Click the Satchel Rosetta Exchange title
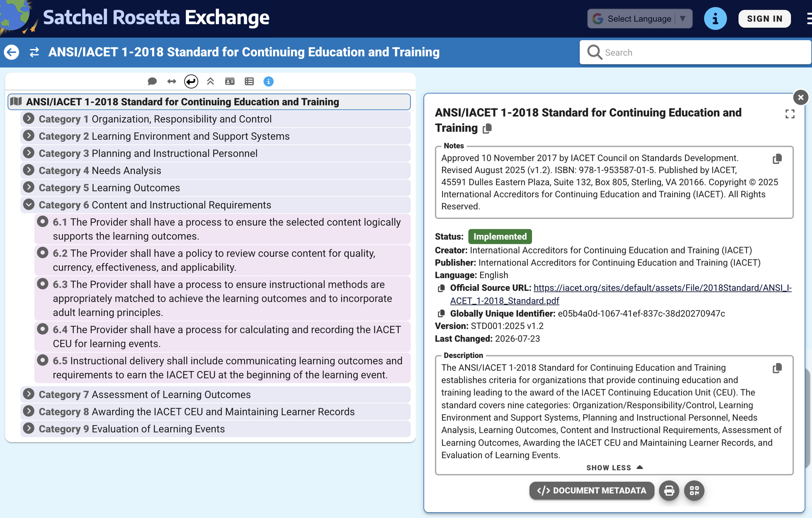Viewport: 812px width, 518px height. coord(156,18)
